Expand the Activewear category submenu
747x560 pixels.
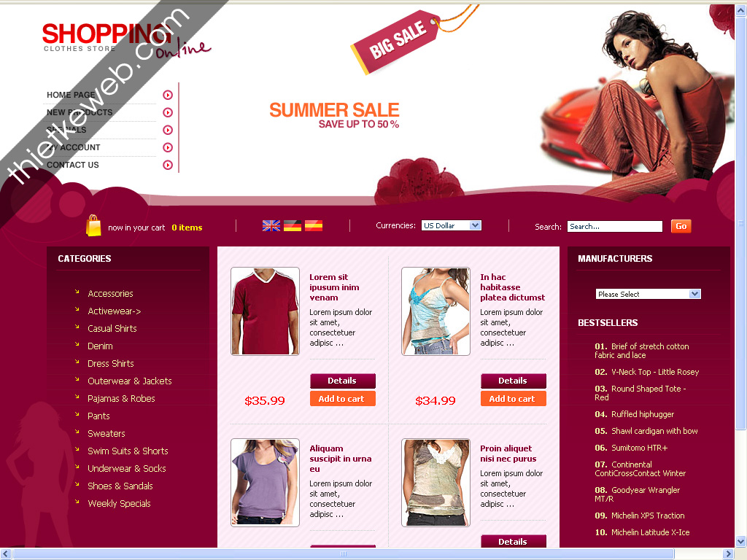pos(115,311)
